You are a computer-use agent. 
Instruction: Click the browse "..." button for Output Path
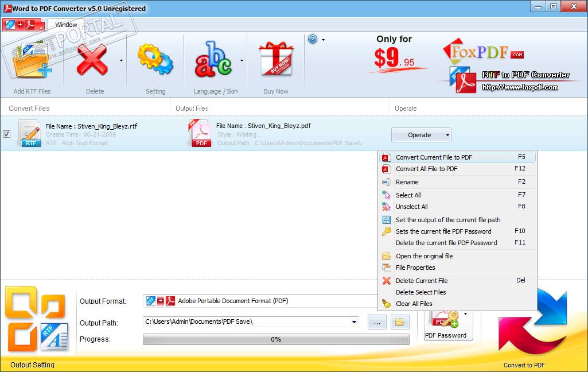click(377, 322)
